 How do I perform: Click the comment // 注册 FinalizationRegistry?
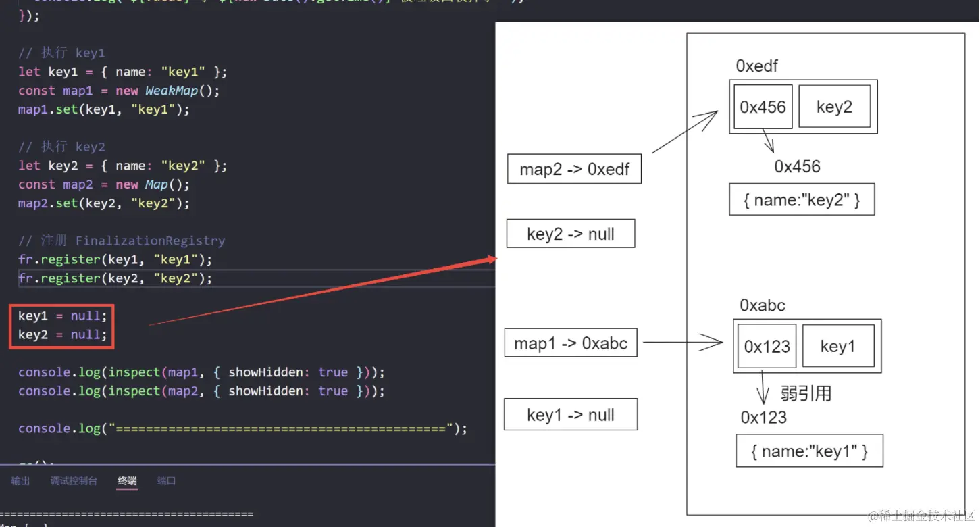pyautogui.click(x=122, y=241)
